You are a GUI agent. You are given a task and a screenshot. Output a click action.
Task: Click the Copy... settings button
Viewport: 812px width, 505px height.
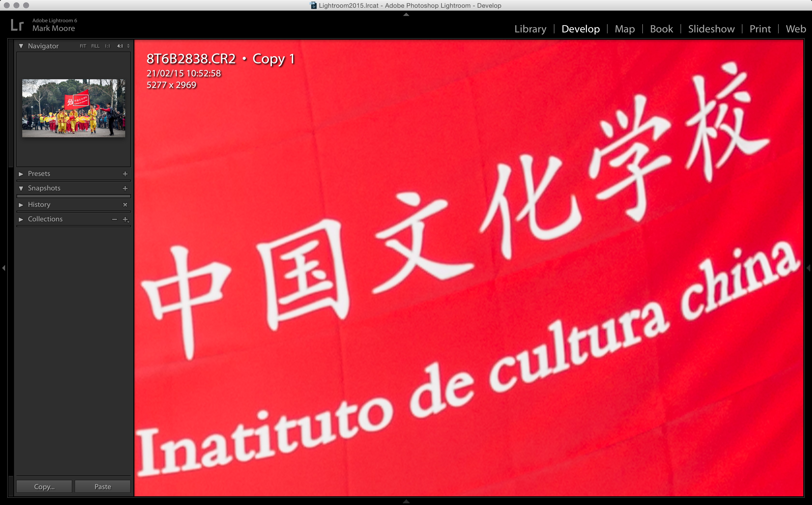click(44, 487)
